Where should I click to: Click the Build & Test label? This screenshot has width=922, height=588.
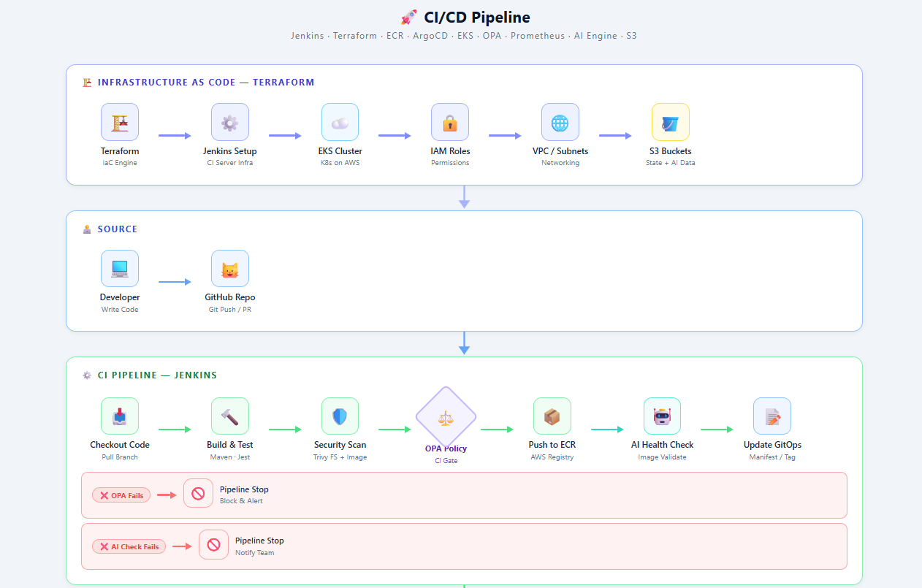[x=230, y=445]
